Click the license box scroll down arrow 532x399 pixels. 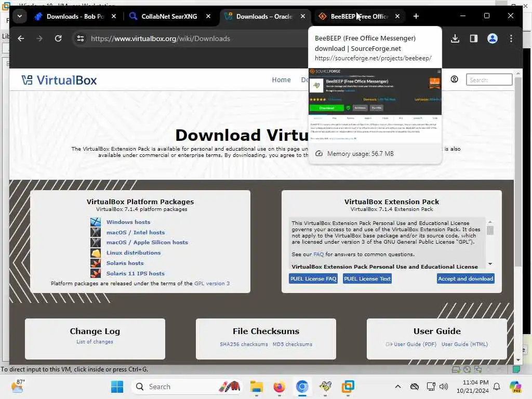(490, 263)
